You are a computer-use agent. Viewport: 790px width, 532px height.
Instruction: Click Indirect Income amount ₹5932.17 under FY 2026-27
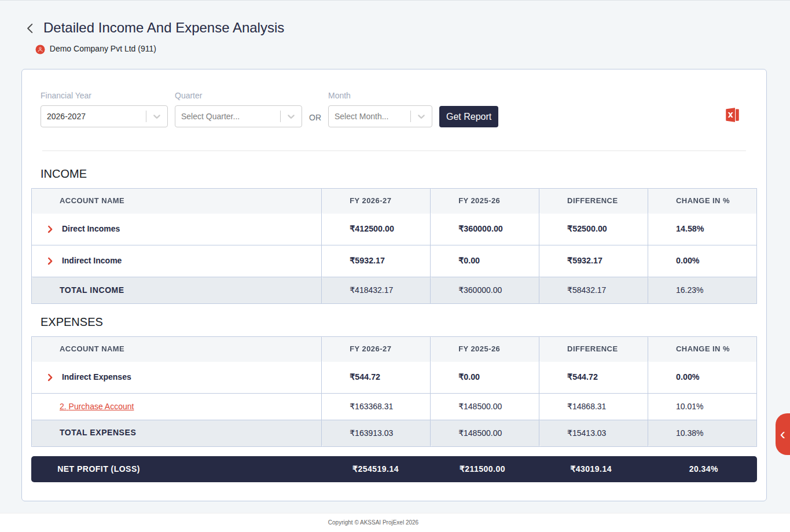point(367,261)
